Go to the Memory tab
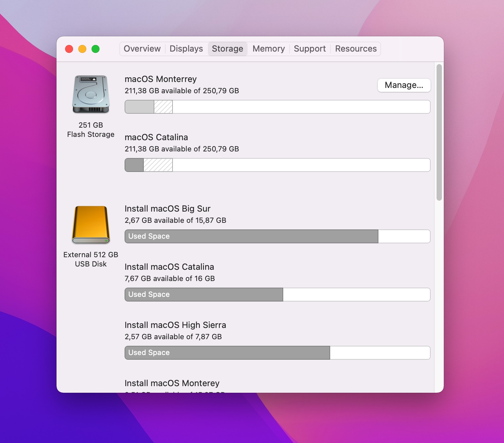The width and height of the screenshot is (504, 443). [x=268, y=49]
